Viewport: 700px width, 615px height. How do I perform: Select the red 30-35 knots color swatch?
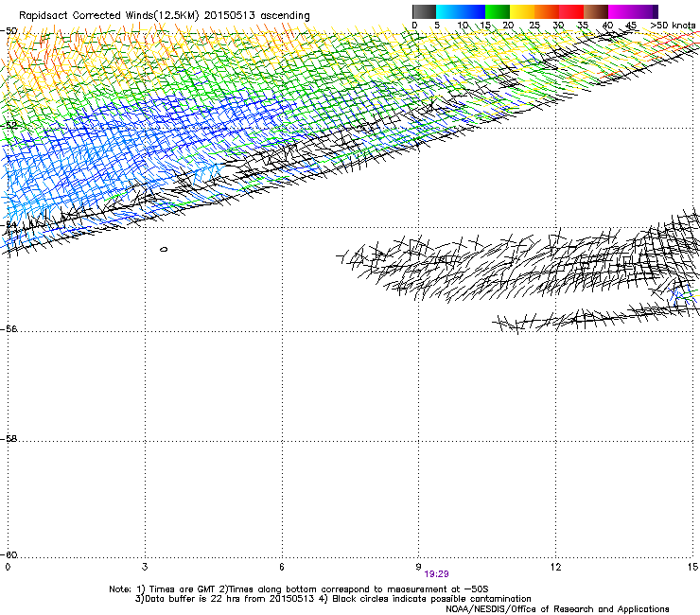pos(571,11)
